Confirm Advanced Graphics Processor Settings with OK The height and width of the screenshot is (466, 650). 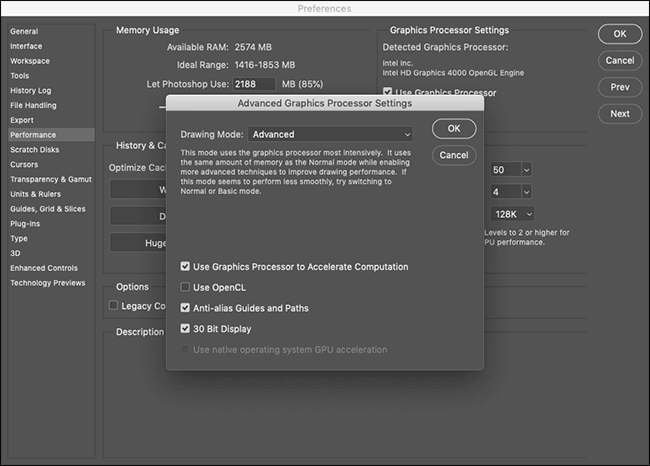pyautogui.click(x=454, y=129)
